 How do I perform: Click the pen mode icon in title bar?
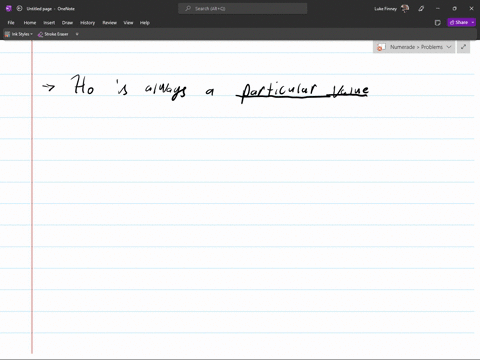421,9
